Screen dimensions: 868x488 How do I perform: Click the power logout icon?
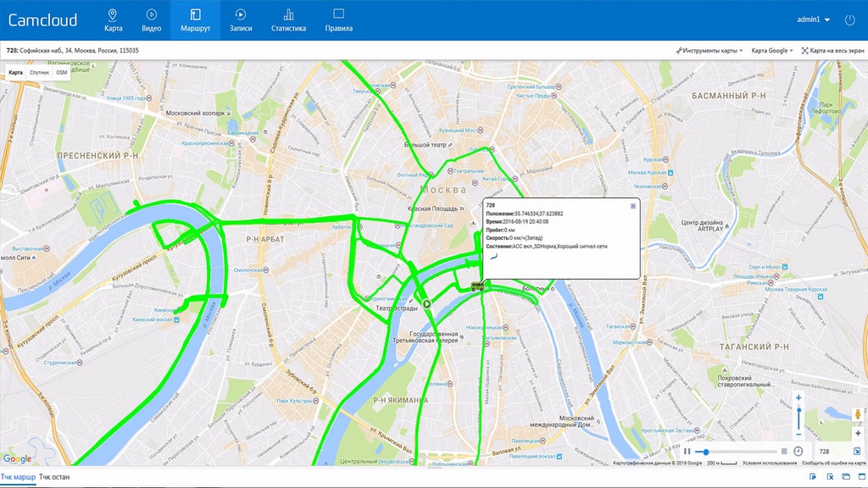click(850, 19)
